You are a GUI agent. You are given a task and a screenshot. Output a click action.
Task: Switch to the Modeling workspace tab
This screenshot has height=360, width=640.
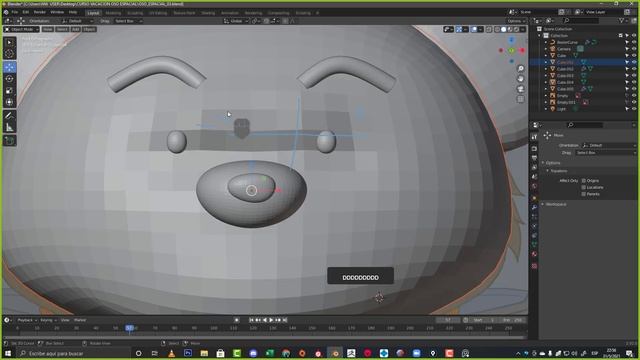[113, 13]
